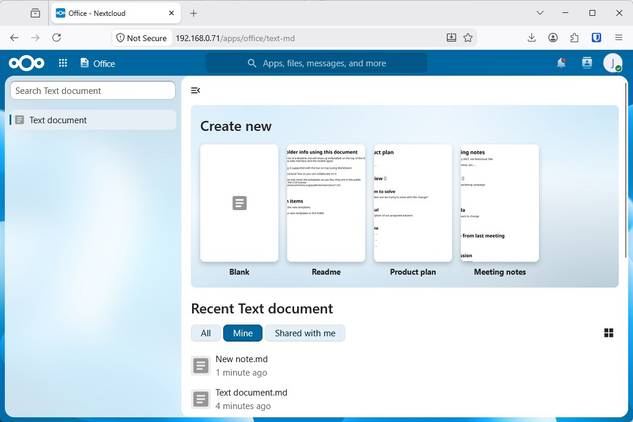Click the unified search bar
Viewport: 633px width, 422px height.
coord(317,63)
